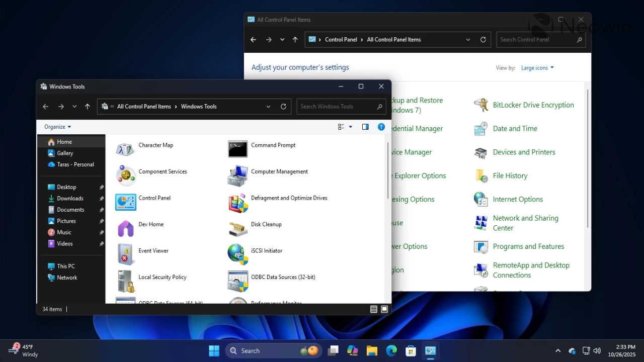Switch to large thumbnails using status bar icon

pos(384,309)
